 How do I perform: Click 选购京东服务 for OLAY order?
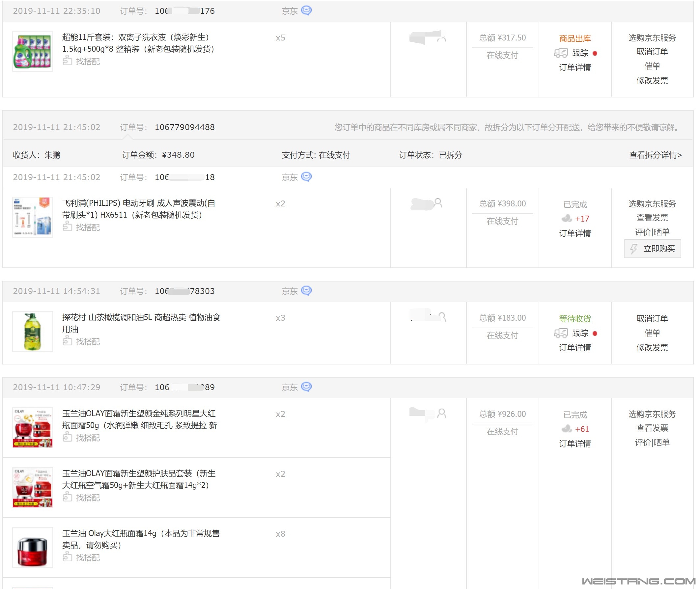tap(652, 414)
